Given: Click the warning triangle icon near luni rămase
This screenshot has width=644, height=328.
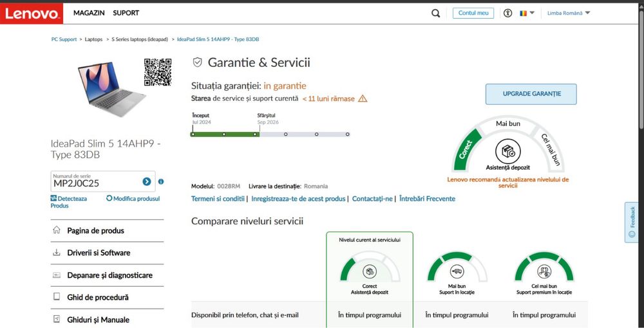Looking at the screenshot, I should [363, 98].
